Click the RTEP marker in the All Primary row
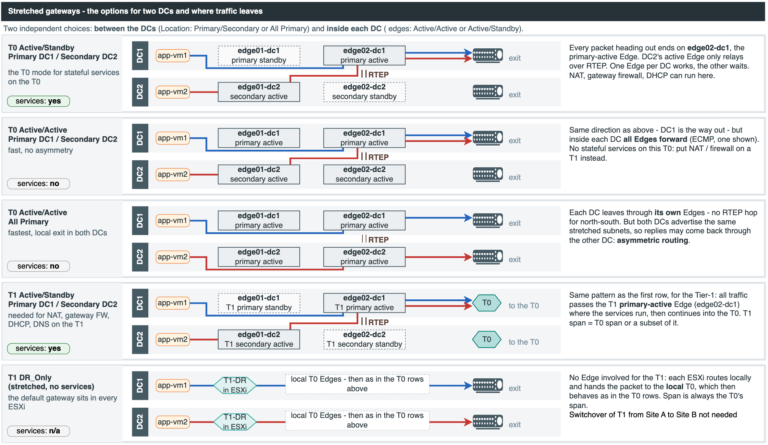 pyautogui.click(x=375, y=239)
